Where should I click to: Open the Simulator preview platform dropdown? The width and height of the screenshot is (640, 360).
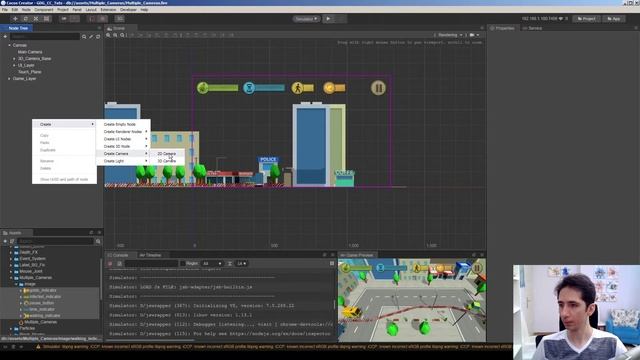[x=306, y=19]
